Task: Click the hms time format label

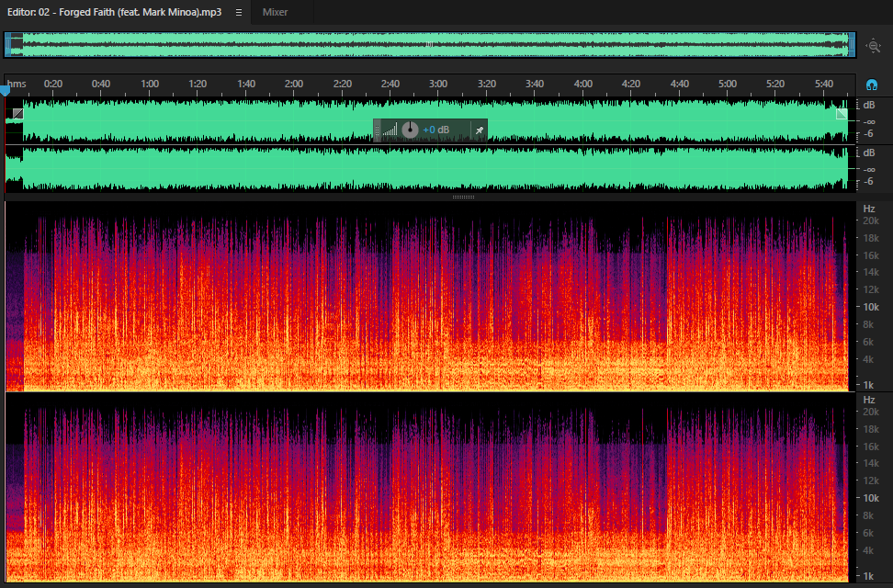Action: pyautogui.click(x=17, y=84)
